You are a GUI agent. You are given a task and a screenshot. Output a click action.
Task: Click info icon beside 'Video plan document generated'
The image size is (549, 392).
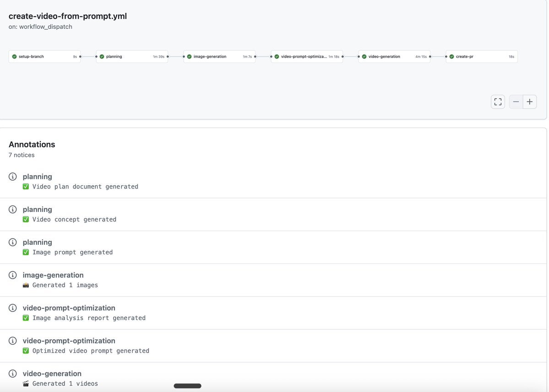(x=13, y=177)
